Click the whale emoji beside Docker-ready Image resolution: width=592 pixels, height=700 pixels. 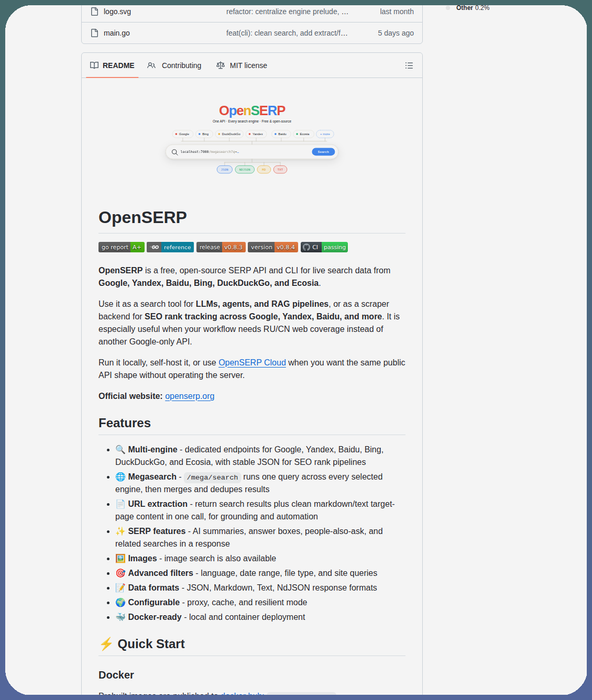[120, 617]
